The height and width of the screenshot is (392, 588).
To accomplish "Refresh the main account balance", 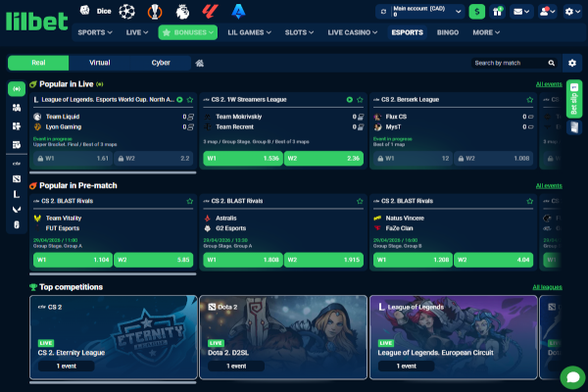I will point(383,12).
